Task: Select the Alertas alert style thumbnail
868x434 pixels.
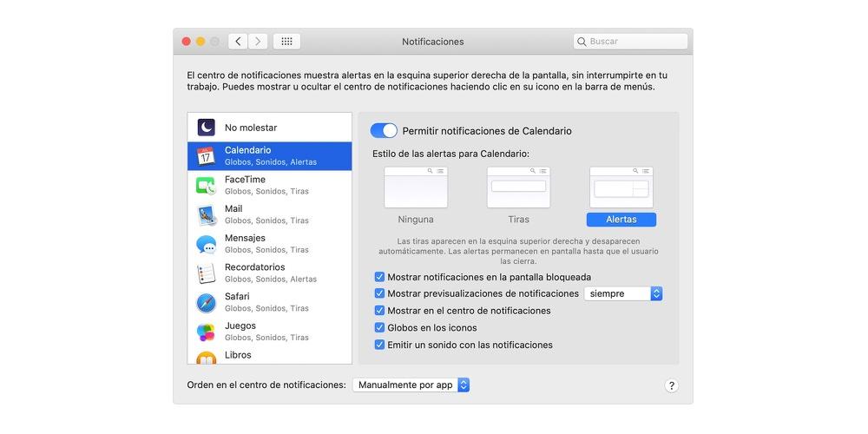Action: (x=621, y=187)
